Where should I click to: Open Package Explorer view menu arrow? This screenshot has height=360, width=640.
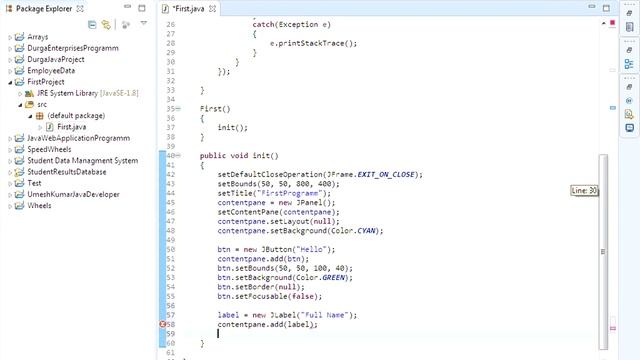click(x=144, y=24)
